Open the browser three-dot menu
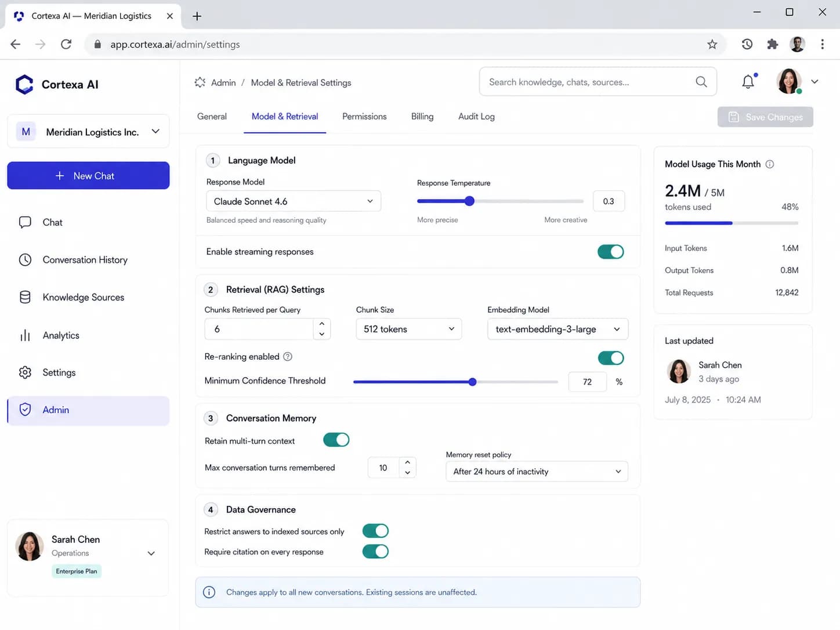This screenshot has width=840, height=630. (822, 44)
